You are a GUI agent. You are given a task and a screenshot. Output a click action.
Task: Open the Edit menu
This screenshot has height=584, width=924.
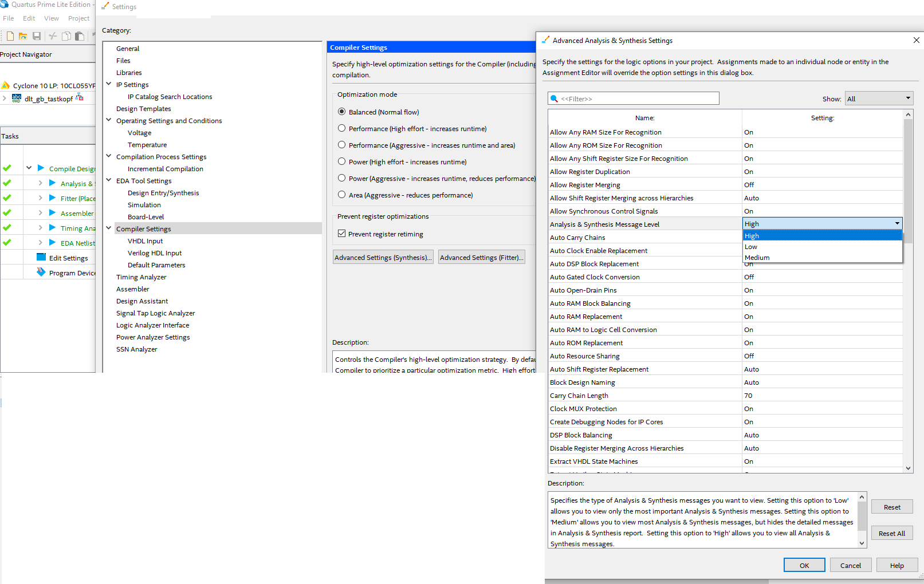pyautogui.click(x=29, y=18)
